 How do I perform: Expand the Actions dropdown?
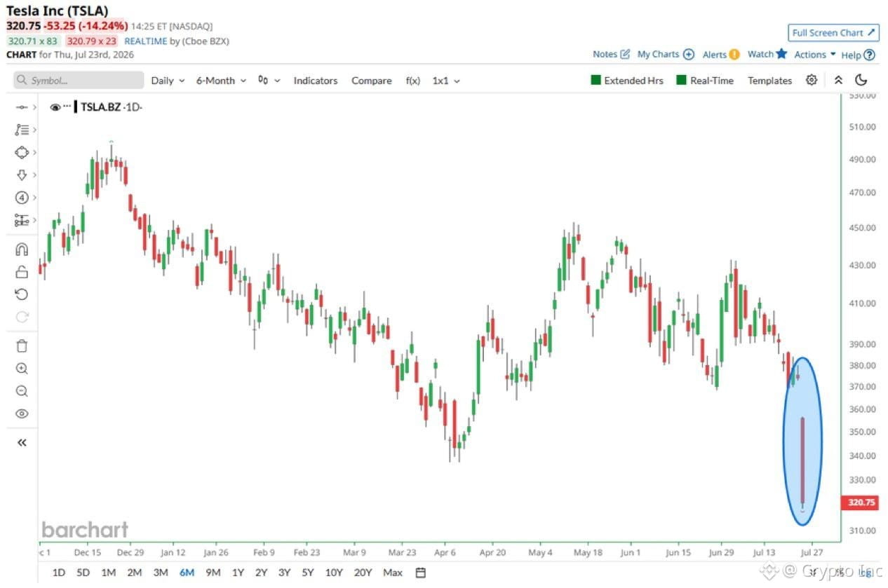[815, 54]
